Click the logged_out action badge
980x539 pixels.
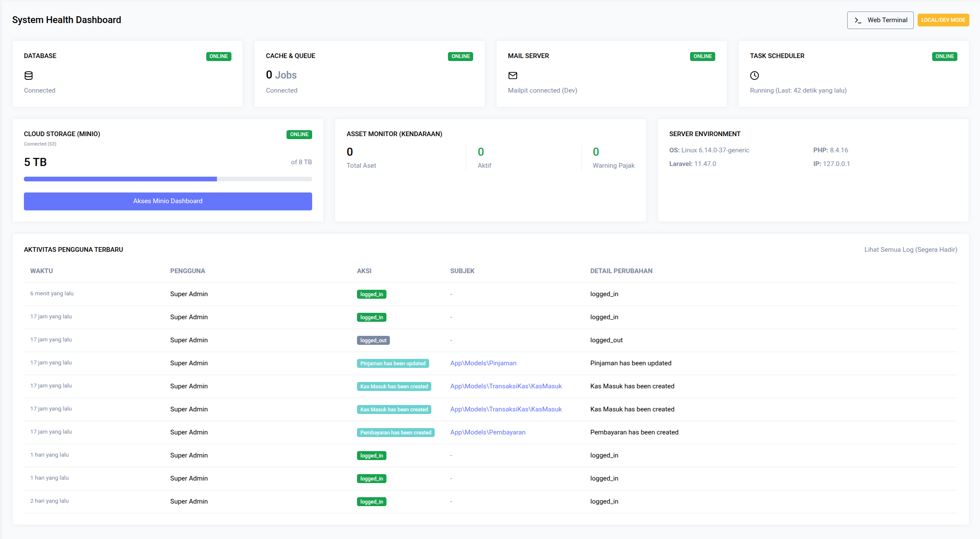[x=373, y=340]
